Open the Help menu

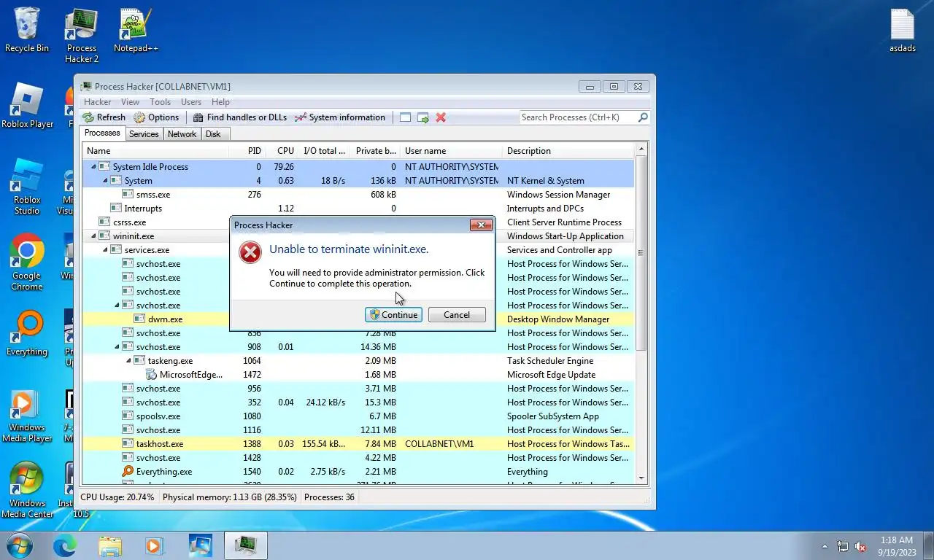[220, 102]
